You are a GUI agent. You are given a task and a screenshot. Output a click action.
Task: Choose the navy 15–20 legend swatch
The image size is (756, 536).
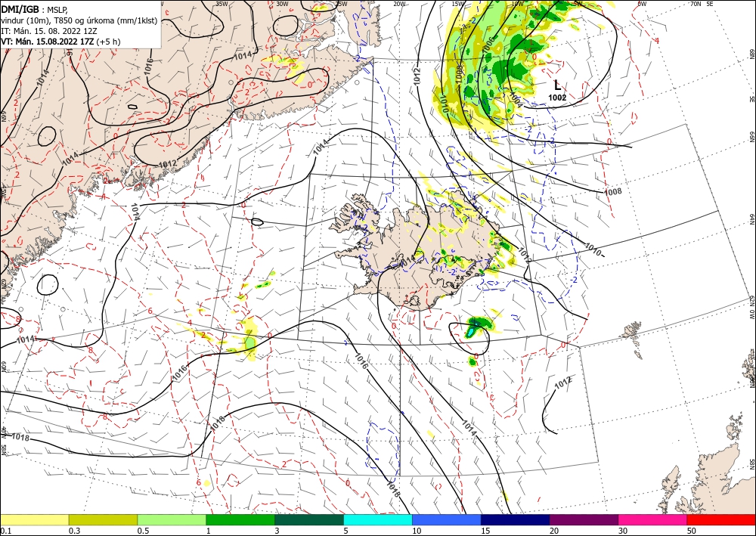516,519
